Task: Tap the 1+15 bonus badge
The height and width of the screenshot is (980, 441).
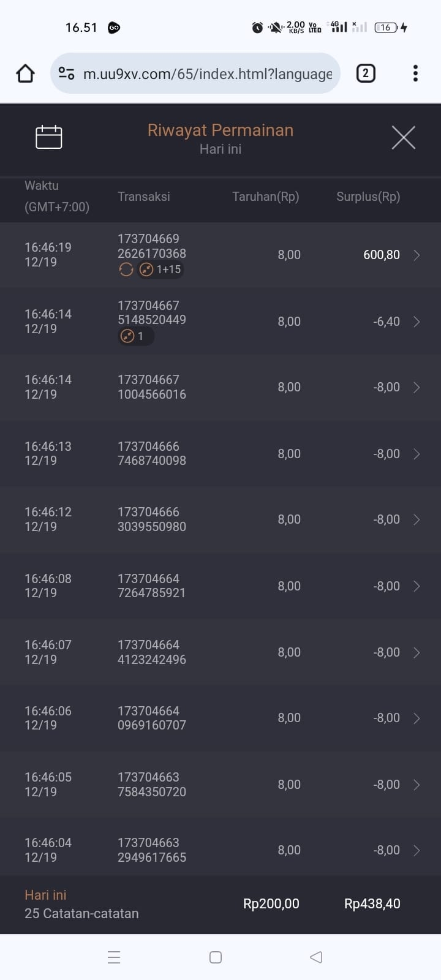Action: [x=161, y=269]
